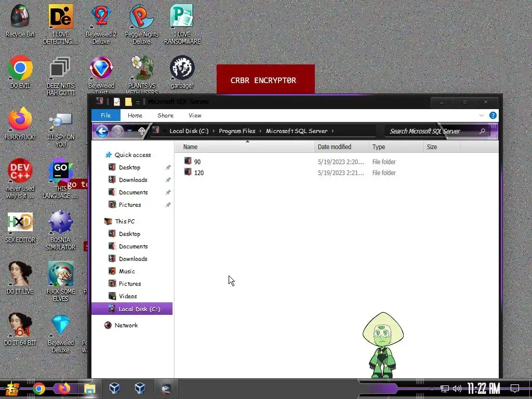Open 'I LOVE RANSOMWARE' Publisher icon

182,24
